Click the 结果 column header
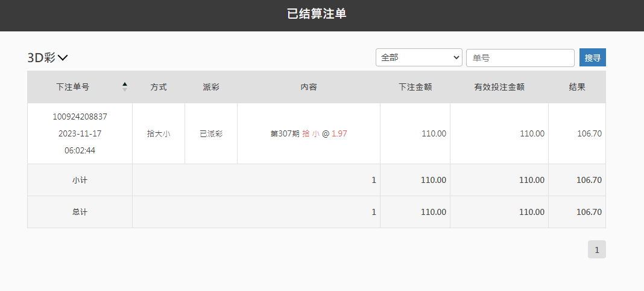644x291 pixels. click(x=577, y=87)
